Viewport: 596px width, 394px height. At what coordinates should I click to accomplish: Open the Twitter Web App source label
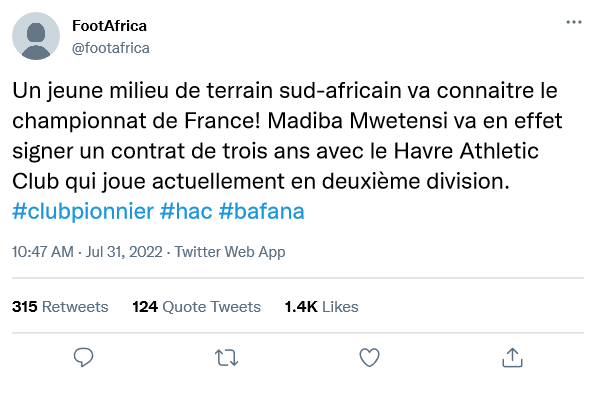pos(230,252)
